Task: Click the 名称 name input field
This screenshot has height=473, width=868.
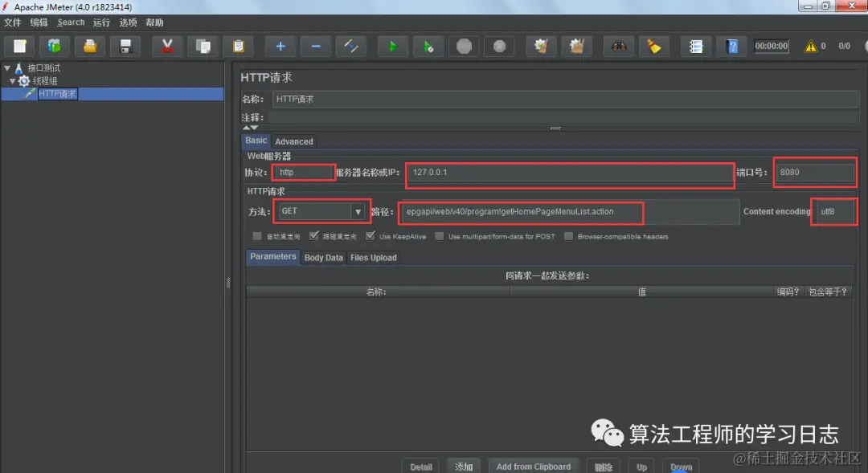Action: pyautogui.click(x=565, y=99)
